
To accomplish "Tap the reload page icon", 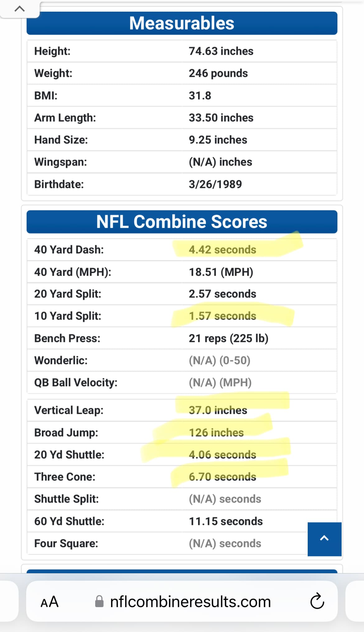I will (x=317, y=601).
